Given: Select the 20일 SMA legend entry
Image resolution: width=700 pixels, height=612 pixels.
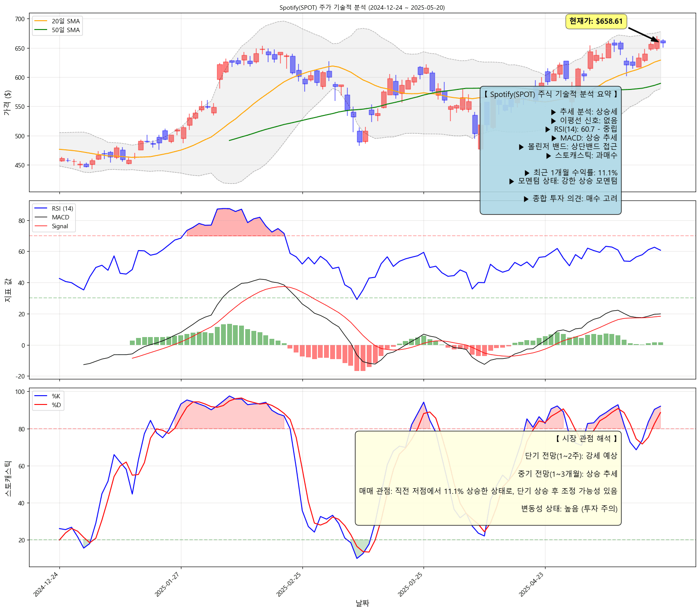Looking at the screenshot, I should (57, 21).
